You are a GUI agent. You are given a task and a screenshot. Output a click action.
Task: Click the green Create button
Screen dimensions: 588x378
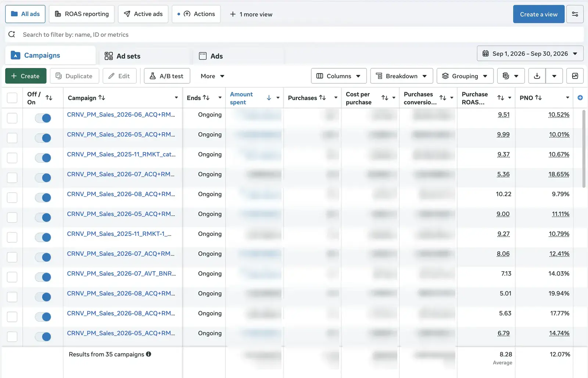point(26,76)
